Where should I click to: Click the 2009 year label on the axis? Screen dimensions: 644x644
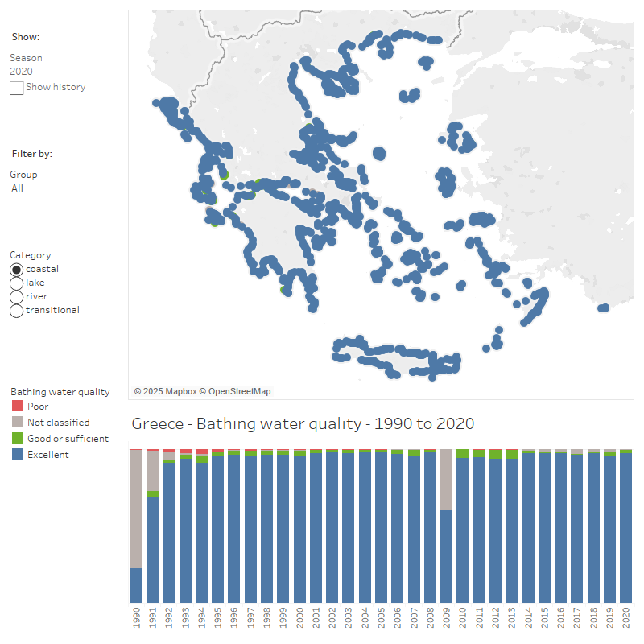(447, 617)
